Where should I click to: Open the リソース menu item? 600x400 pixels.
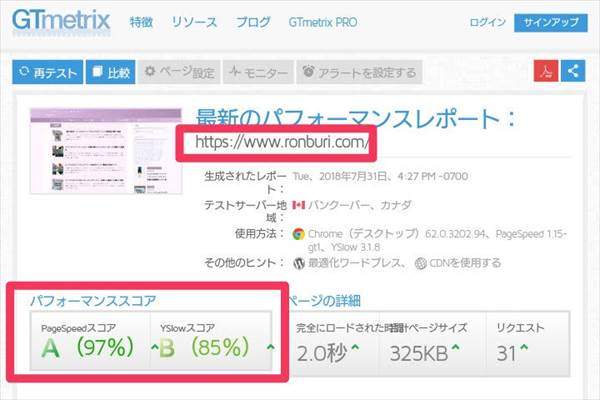[x=194, y=22]
